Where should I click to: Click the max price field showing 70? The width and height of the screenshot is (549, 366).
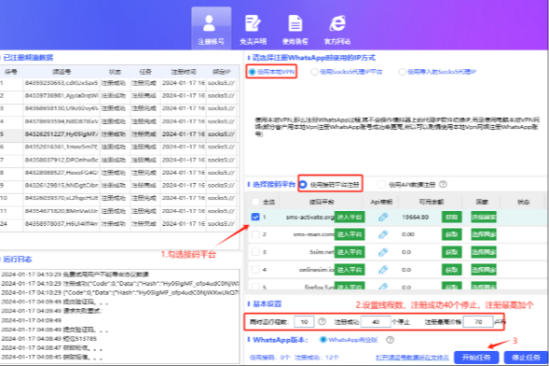click(478, 322)
